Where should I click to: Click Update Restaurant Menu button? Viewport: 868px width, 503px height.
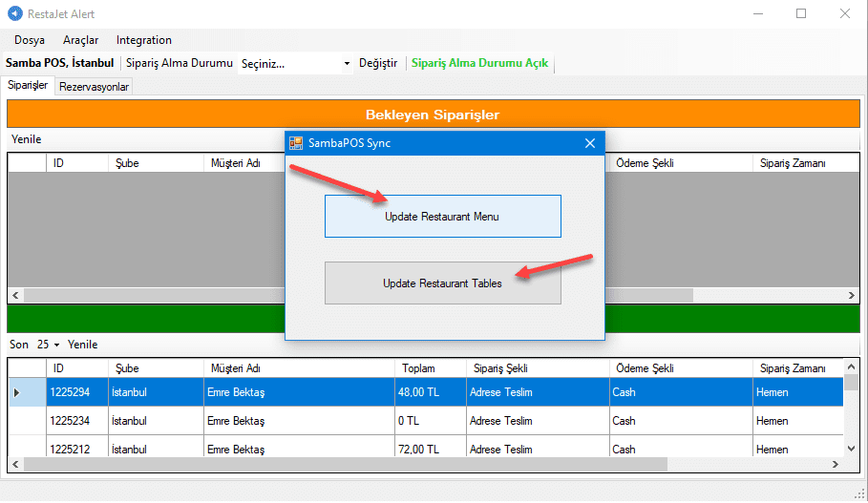click(x=442, y=217)
